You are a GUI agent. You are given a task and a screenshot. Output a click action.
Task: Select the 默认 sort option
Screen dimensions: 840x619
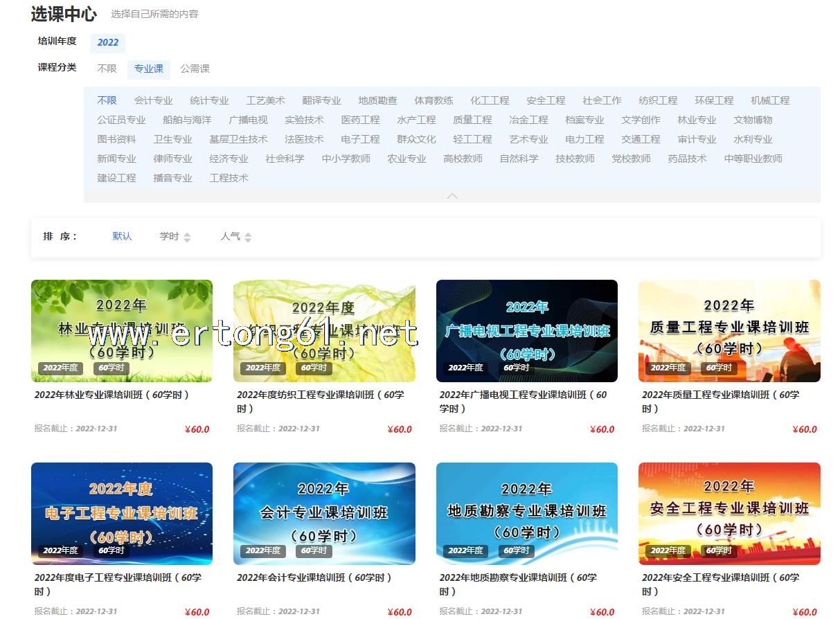click(122, 236)
